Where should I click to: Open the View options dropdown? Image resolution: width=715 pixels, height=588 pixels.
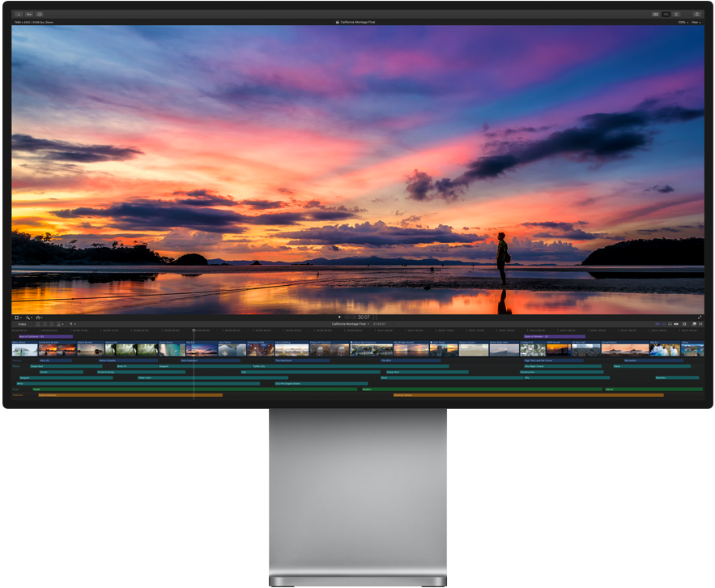(x=696, y=23)
